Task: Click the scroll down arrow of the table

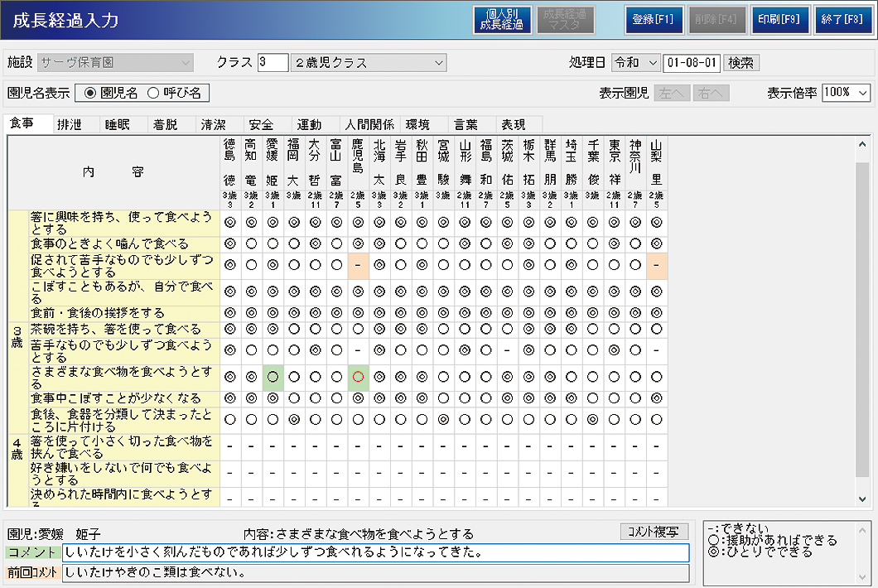Action: click(862, 499)
